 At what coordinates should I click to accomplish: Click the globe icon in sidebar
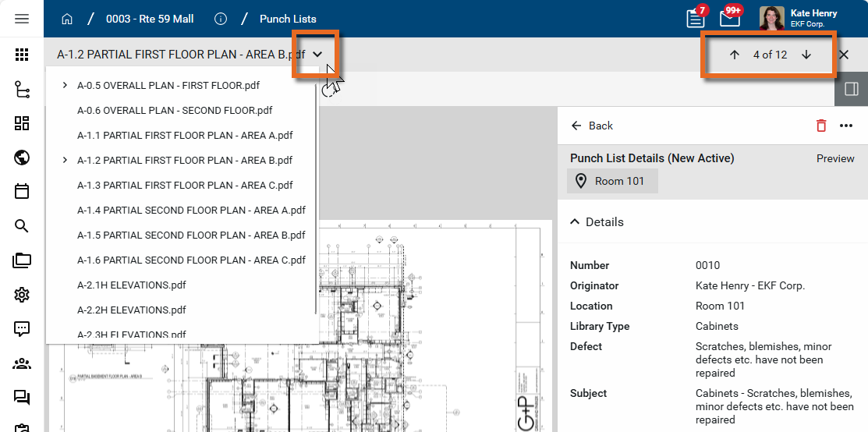(22, 158)
